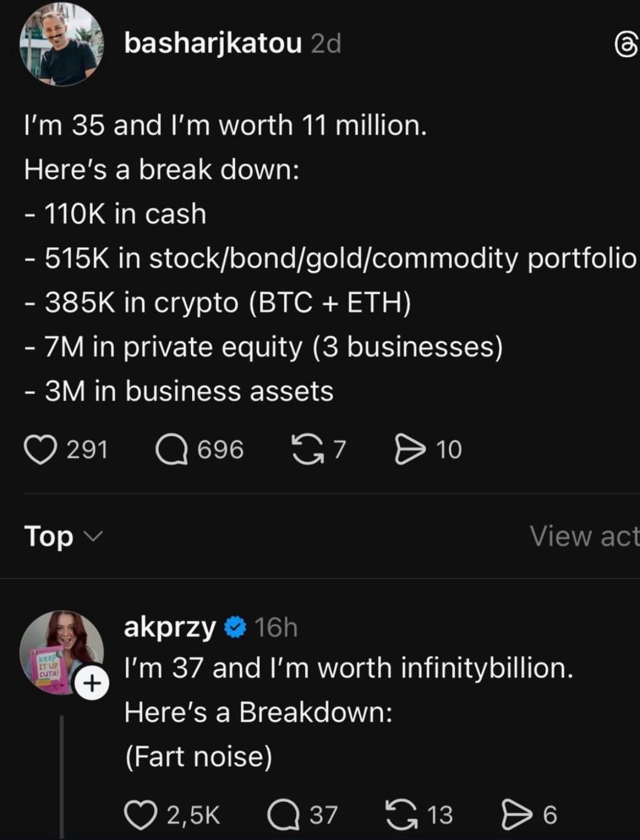Viewport: 640px width, 840px height.
Task: Click the 16h timestamp on the reply
Action: [x=276, y=627]
